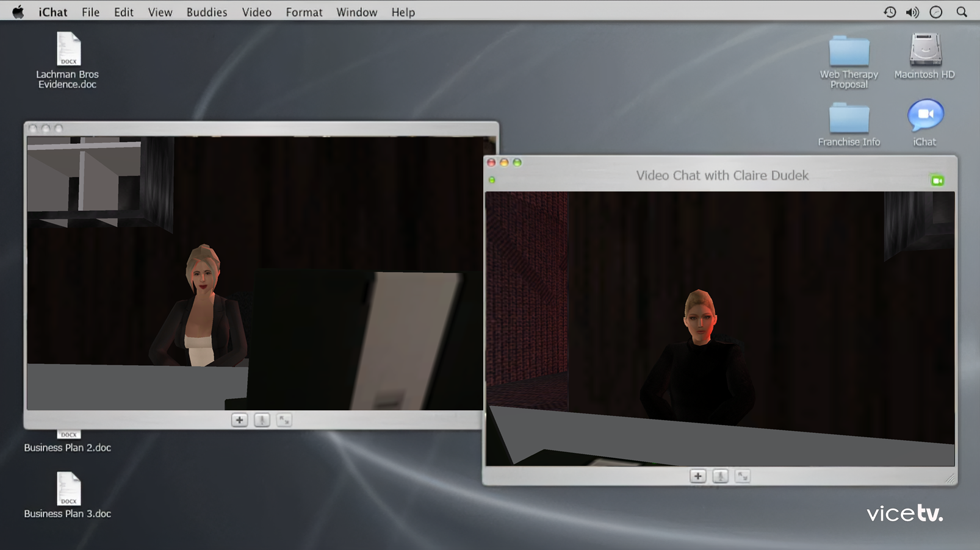980x550 pixels.
Task: Open the View menu
Action: (x=160, y=12)
